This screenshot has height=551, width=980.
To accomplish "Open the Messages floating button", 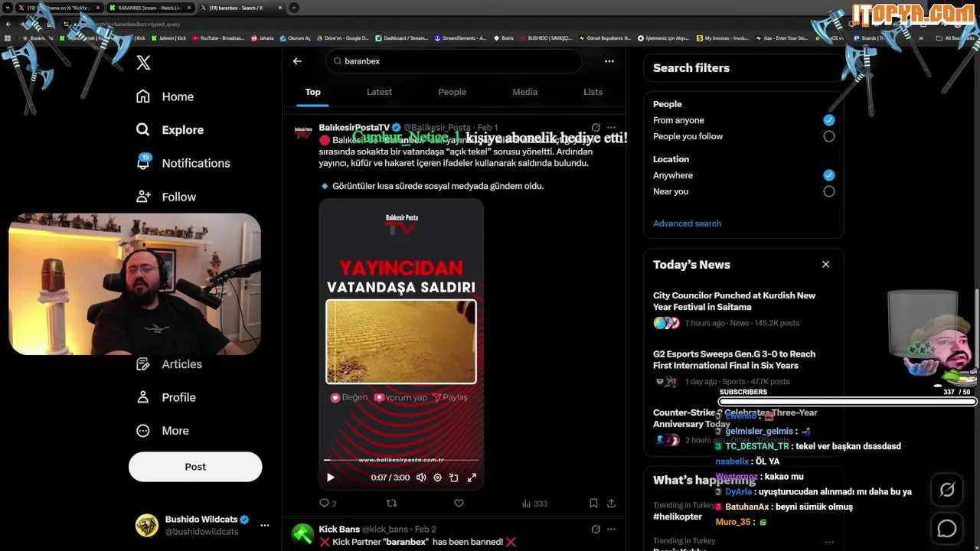I will pos(947,528).
